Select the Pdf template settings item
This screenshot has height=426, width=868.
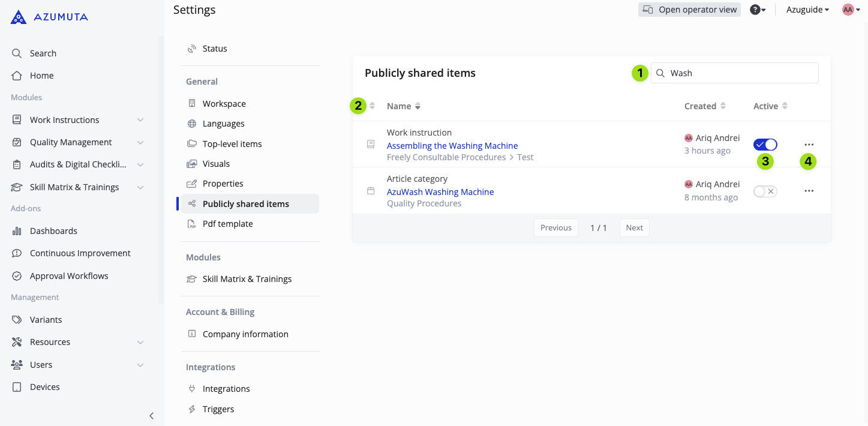point(227,223)
